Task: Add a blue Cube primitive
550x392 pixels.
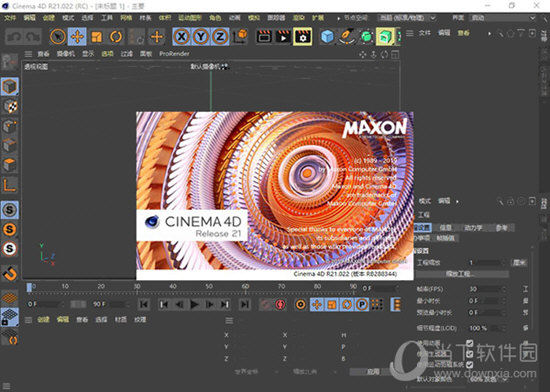Action: tap(327, 36)
